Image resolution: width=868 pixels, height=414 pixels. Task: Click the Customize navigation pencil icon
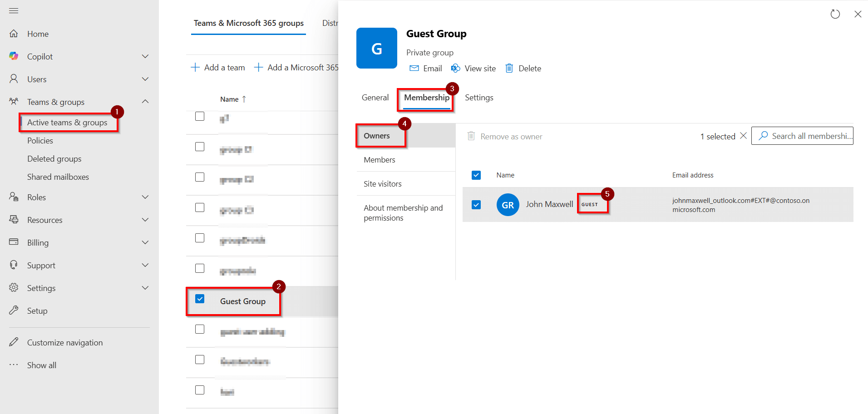13,342
